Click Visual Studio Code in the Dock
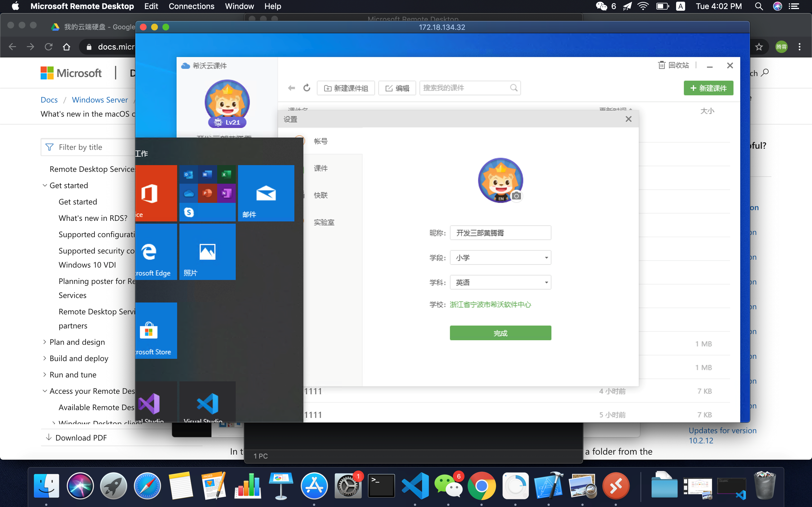Image resolution: width=812 pixels, height=507 pixels. (415, 486)
